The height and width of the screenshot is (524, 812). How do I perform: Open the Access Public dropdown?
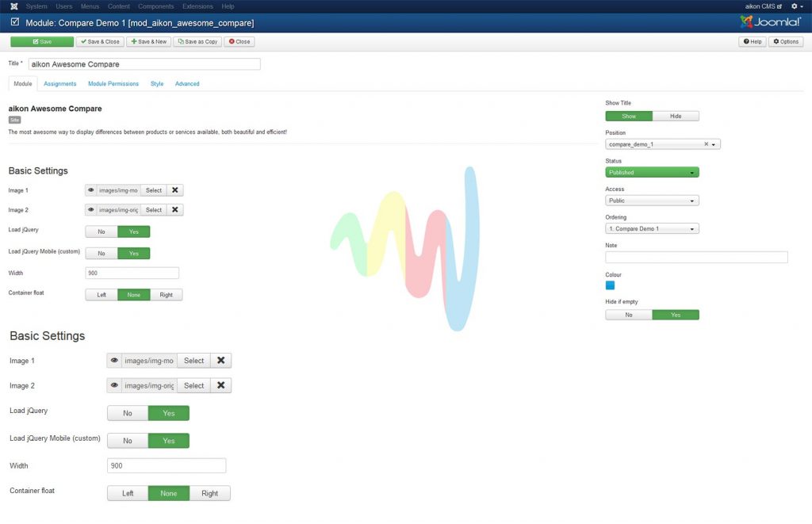[652, 201]
